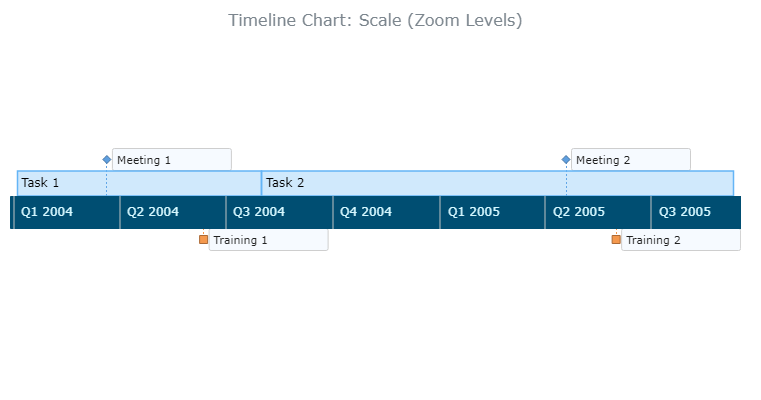Image resolution: width=761 pixels, height=400 pixels.
Task: Click the Q3 2004 axis segment
Action: (x=279, y=212)
